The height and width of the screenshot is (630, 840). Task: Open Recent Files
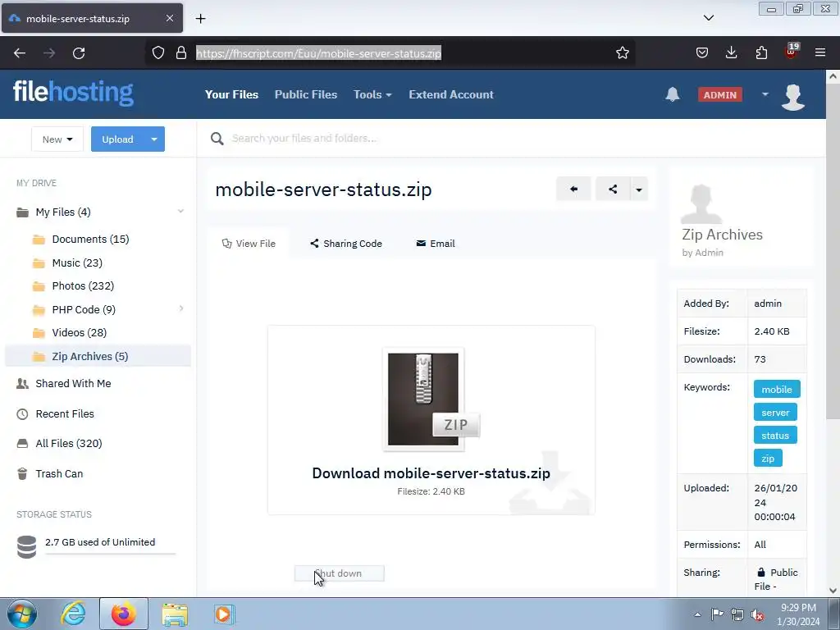click(65, 414)
